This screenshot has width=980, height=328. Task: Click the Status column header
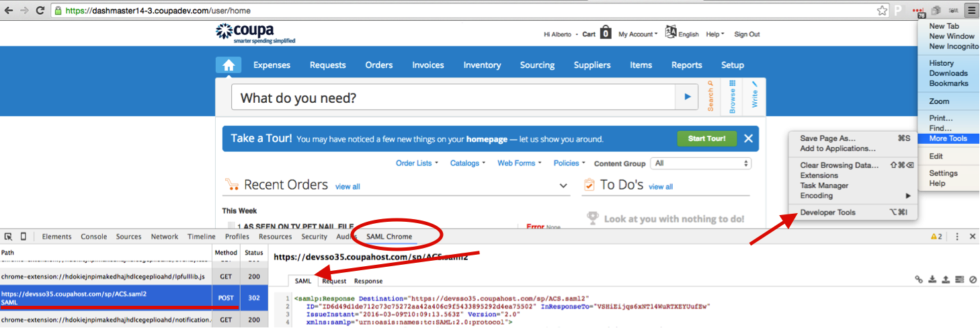pos(253,253)
